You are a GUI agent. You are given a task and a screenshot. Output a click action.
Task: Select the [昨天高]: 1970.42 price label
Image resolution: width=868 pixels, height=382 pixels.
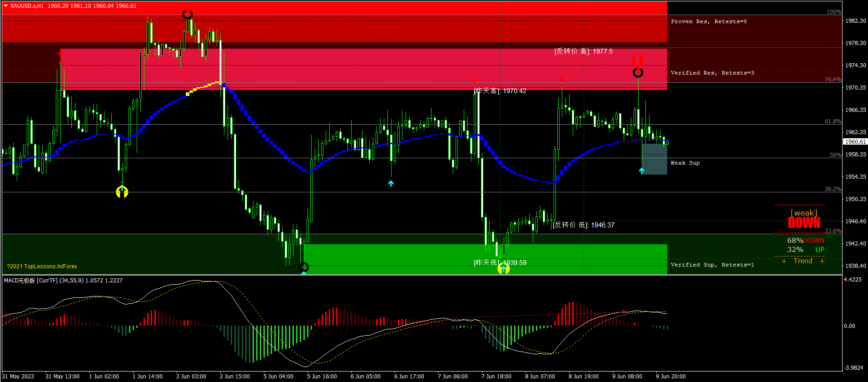pos(500,91)
